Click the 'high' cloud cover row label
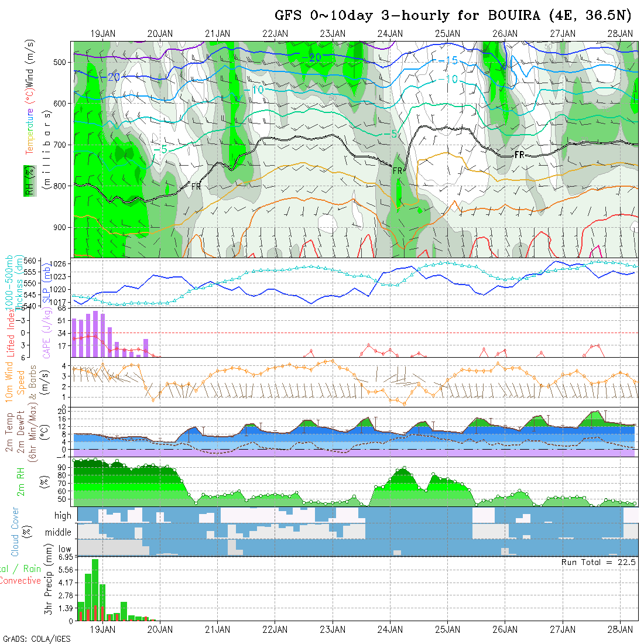Screen dimensions: 644x644 pos(62,516)
